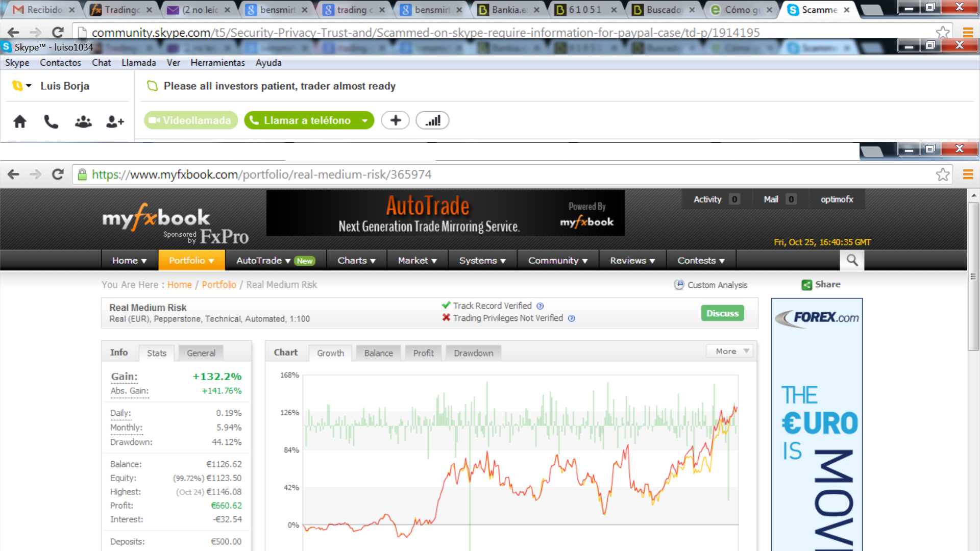Switch chart to Profit tab
This screenshot has width=980, height=551.
point(423,353)
